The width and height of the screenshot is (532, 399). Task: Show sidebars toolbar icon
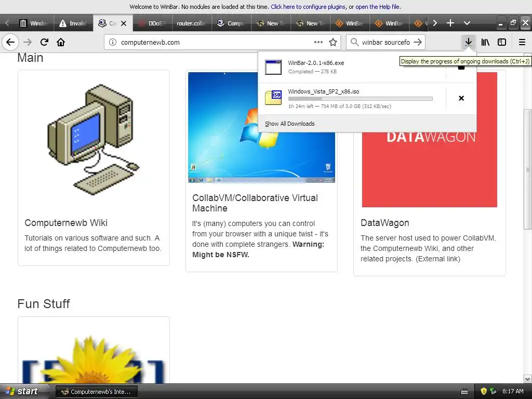(502, 42)
